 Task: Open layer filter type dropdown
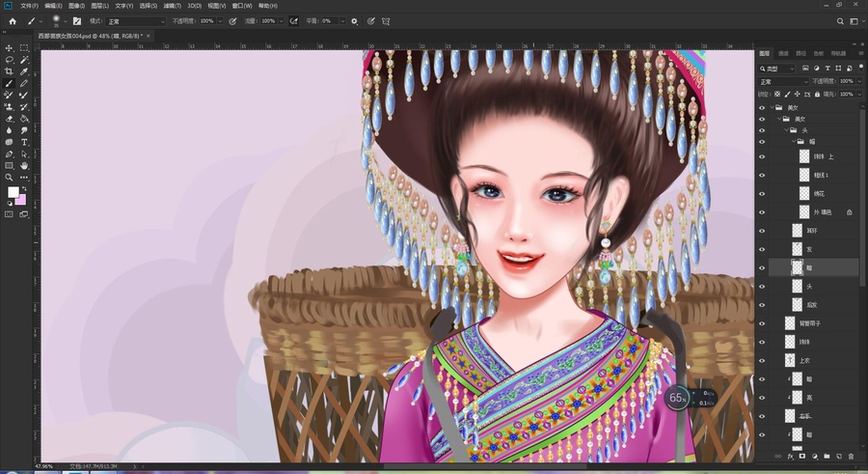click(776, 69)
